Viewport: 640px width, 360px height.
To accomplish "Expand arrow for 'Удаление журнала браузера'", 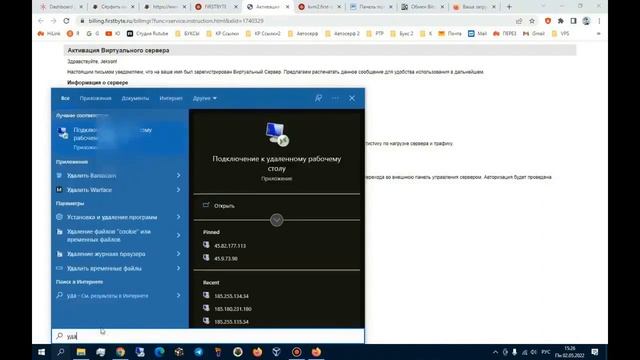I will point(178,253).
